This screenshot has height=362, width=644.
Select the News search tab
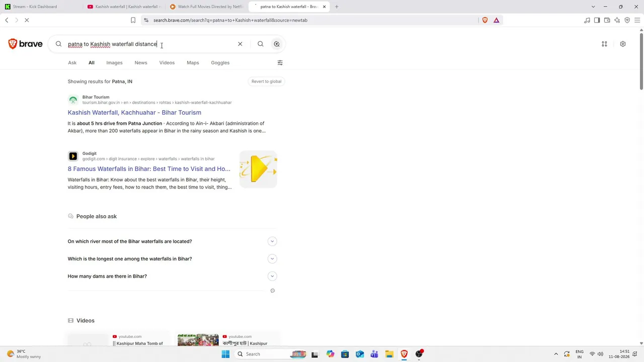coord(141,63)
